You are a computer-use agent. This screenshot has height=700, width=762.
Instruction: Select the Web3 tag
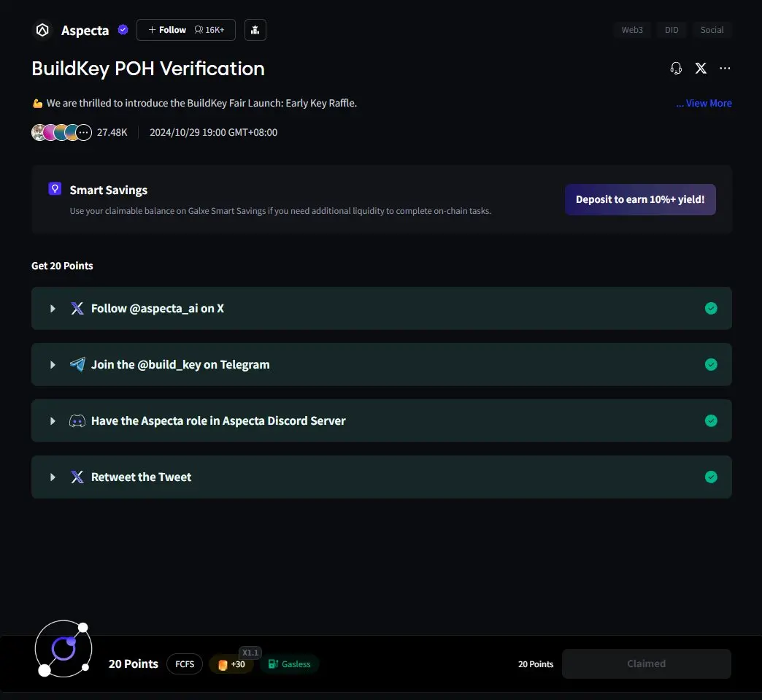[x=632, y=30]
